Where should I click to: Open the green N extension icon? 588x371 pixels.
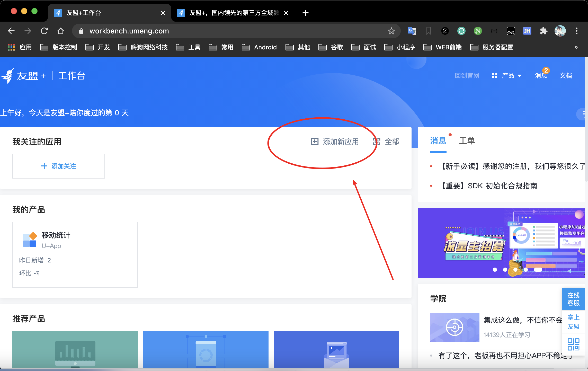pos(478,31)
